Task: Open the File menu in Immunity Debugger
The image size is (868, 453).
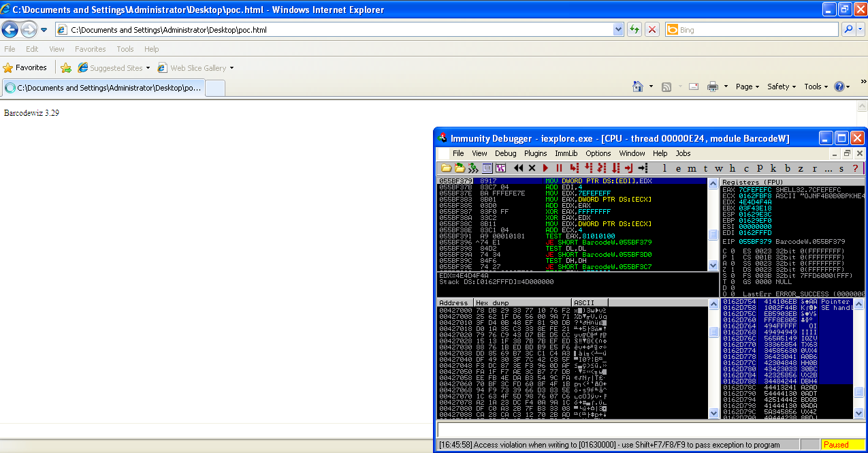Action: point(458,153)
